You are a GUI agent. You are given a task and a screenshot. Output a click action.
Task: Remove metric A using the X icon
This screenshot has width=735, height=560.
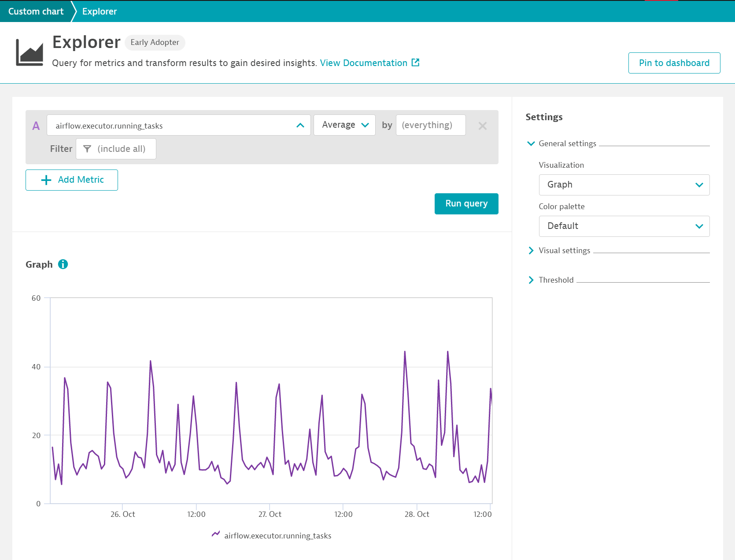click(x=482, y=126)
